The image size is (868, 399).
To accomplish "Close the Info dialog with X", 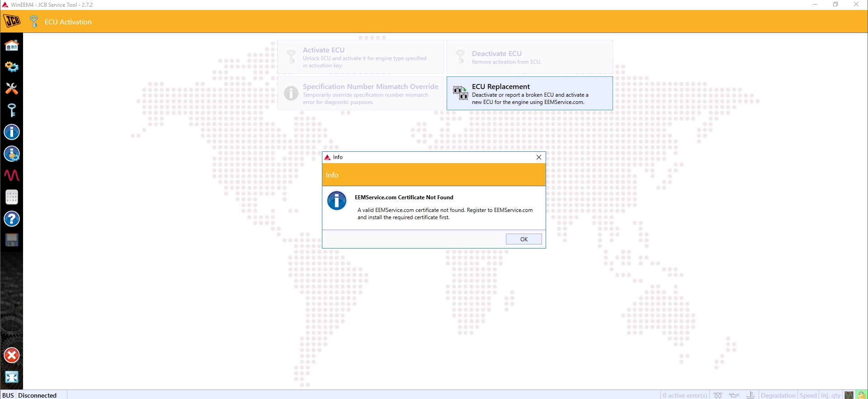I will coord(539,157).
